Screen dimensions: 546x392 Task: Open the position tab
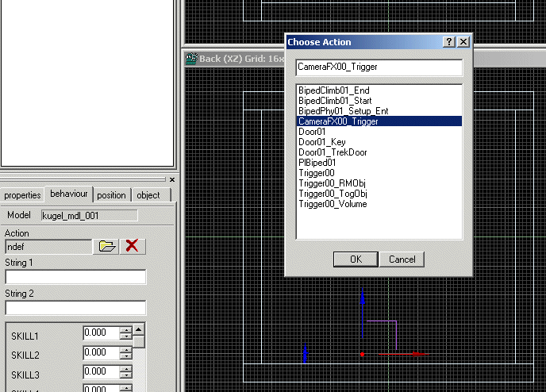pos(111,195)
